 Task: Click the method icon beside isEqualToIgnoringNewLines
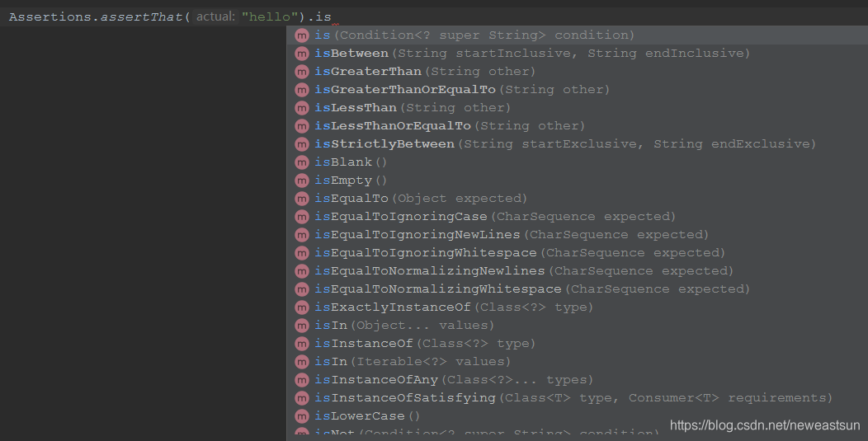pos(302,235)
